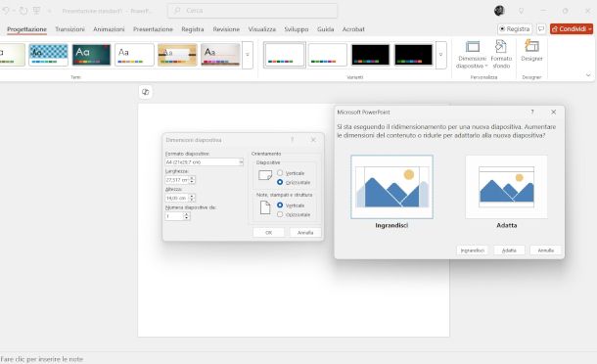Select the last black variant thumbnail
The image size is (597, 364).
tap(413, 55)
